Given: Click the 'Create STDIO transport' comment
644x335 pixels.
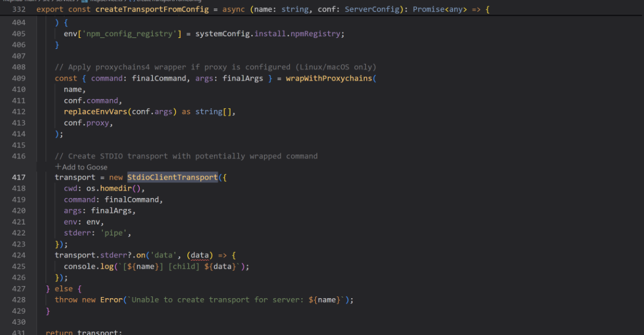Looking at the screenshot, I should 186,156.
